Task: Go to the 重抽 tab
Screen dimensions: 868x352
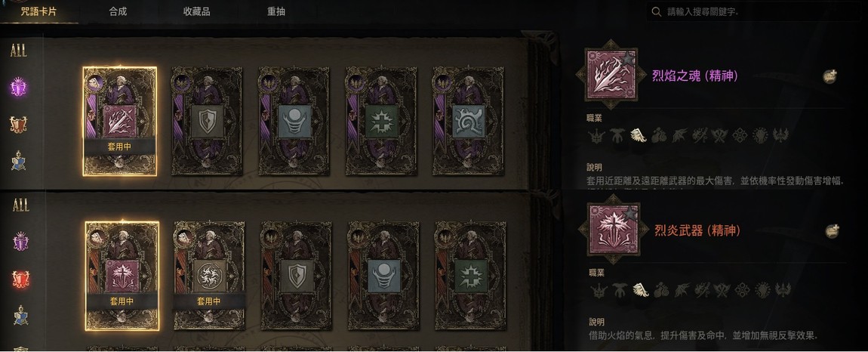Action: click(x=275, y=11)
